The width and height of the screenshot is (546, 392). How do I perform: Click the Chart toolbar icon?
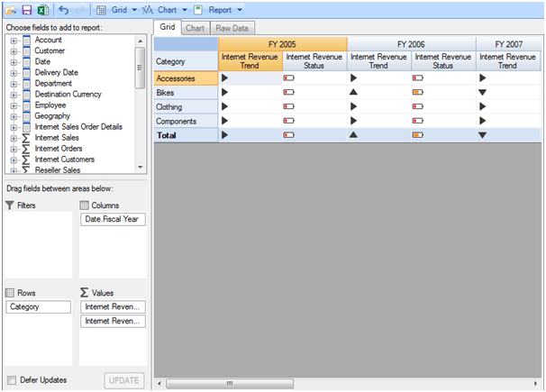(x=148, y=10)
